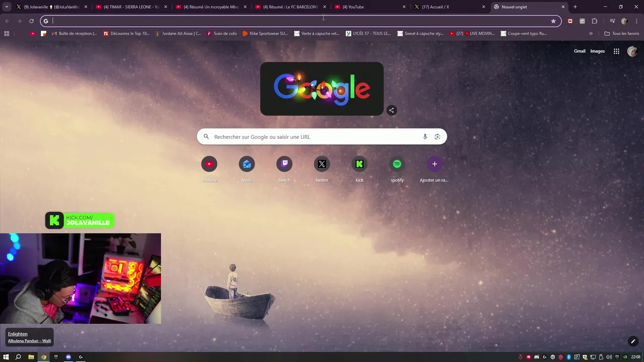This screenshot has width=644, height=362.
Task: Open LYCÉE 57 - TOUS LE... bookmark
Action: click(368, 34)
